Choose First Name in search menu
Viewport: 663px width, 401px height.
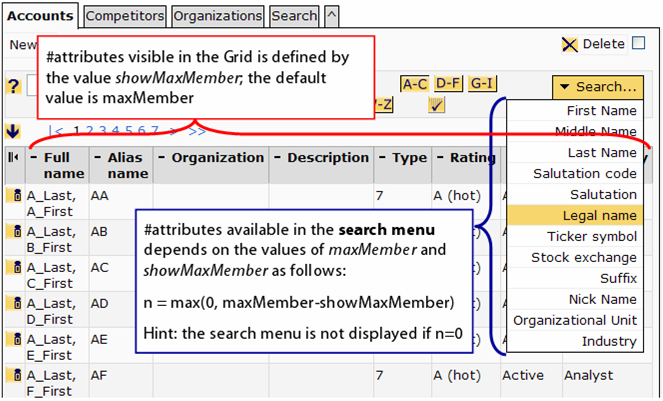(575, 111)
